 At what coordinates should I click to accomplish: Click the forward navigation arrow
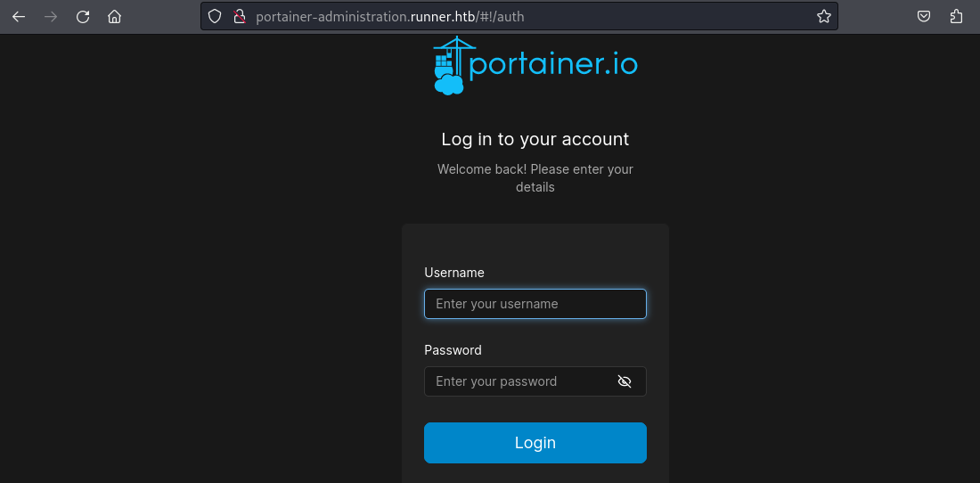[x=51, y=16]
